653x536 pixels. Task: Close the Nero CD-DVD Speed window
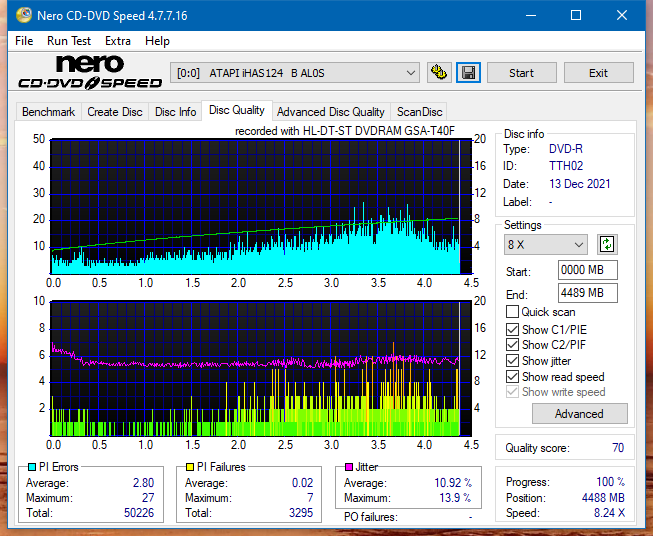tap(622, 15)
